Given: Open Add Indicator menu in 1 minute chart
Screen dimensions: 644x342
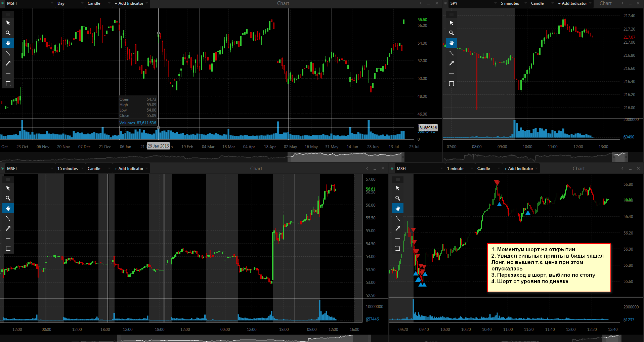Looking at the screenshot, I should (x=520, y=169).
